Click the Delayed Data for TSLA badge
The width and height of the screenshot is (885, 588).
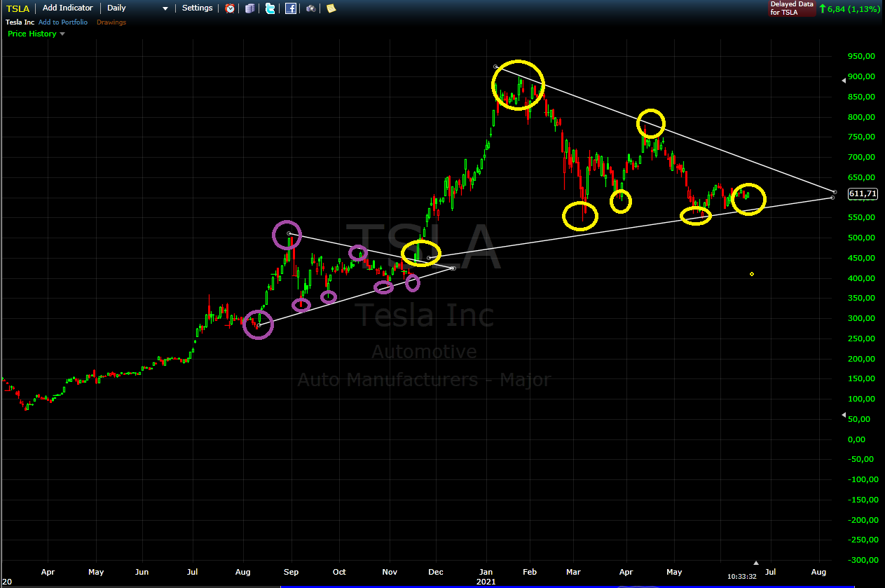[792, 8]
